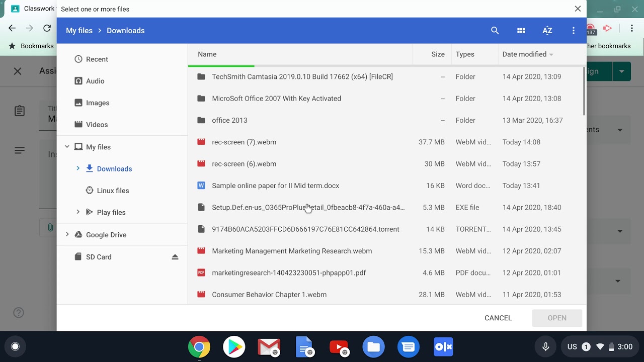The image size is (644, 362).
Task: Expand the Downloads subtree
Action: (x=78, y=168)
